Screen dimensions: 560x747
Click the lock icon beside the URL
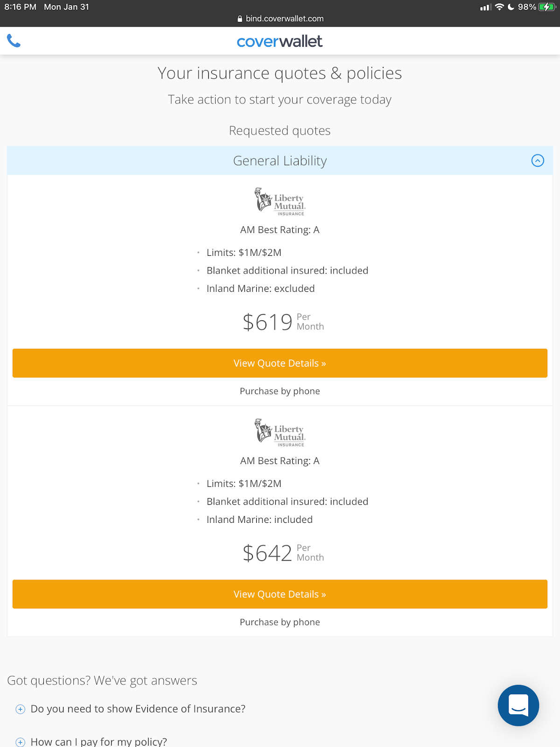coord(240,19)
